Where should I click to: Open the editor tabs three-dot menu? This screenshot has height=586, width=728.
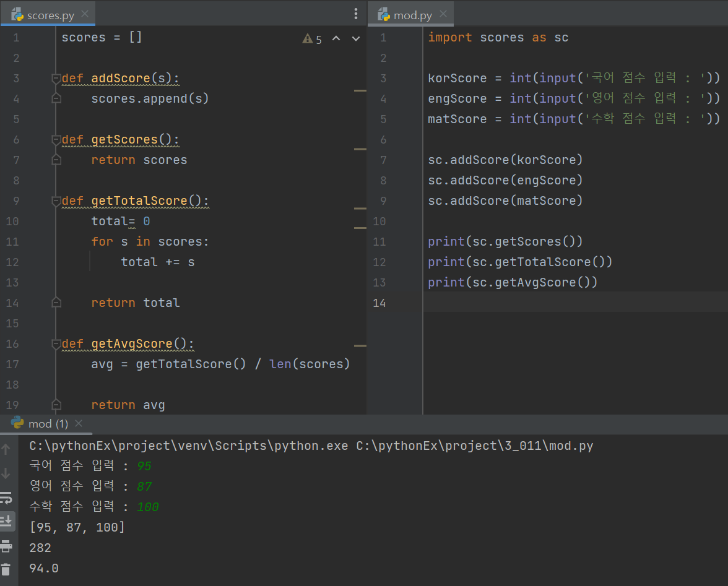point(355,14)
